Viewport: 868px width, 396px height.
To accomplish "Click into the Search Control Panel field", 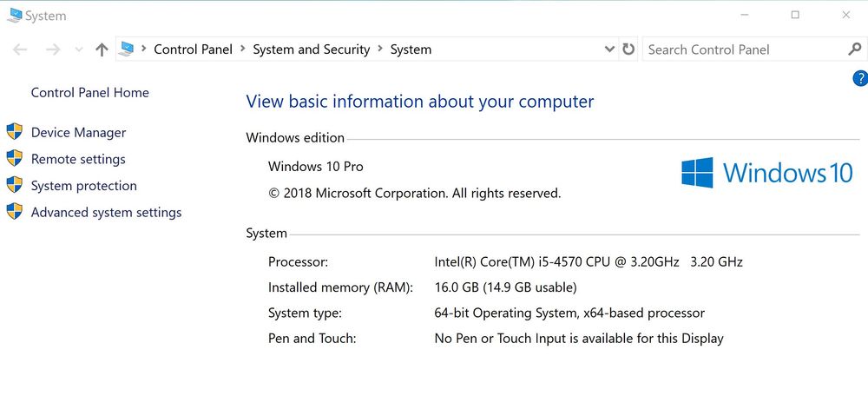I will point(742,49).
